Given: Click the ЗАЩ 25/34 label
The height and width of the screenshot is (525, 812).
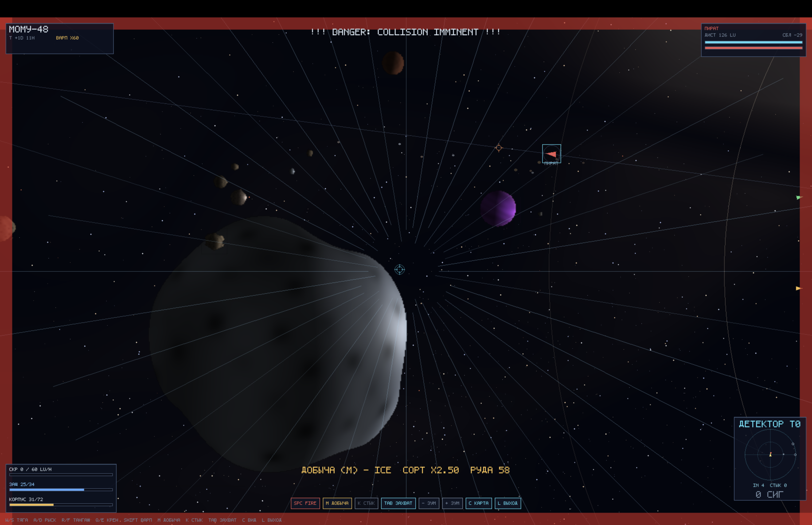Looking at the screenshot, I should (22, 484).
